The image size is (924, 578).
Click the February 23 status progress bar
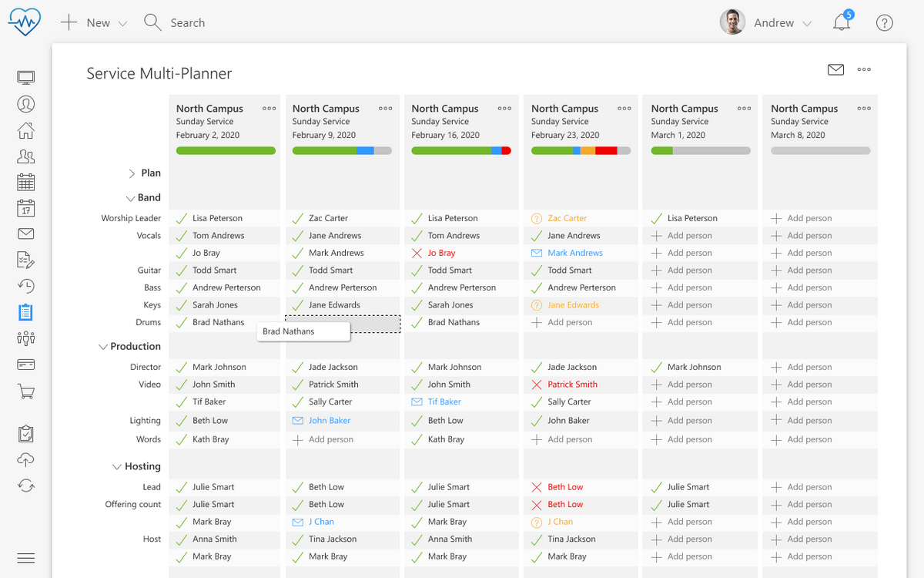click(581, 151)
